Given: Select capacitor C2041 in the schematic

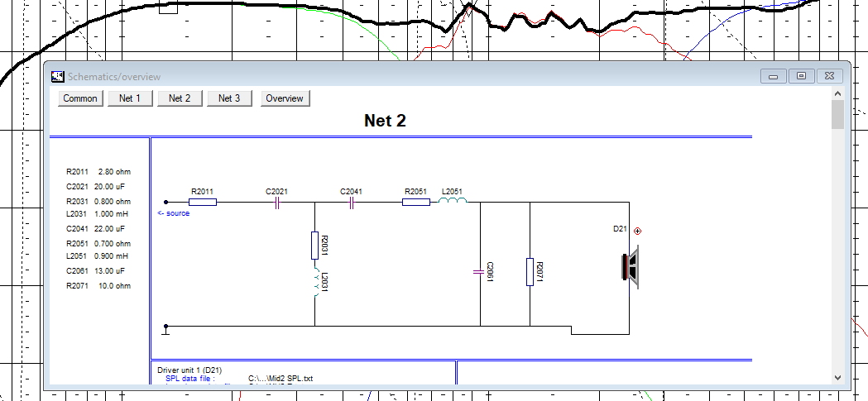Looking at the screenshot, I should click(351, 203).
